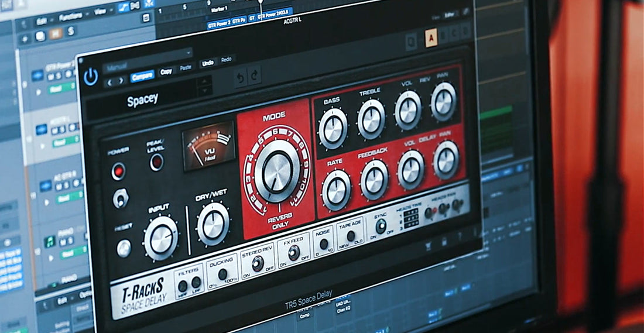Flip the FX Feed on/off switch

pos(293,253)
